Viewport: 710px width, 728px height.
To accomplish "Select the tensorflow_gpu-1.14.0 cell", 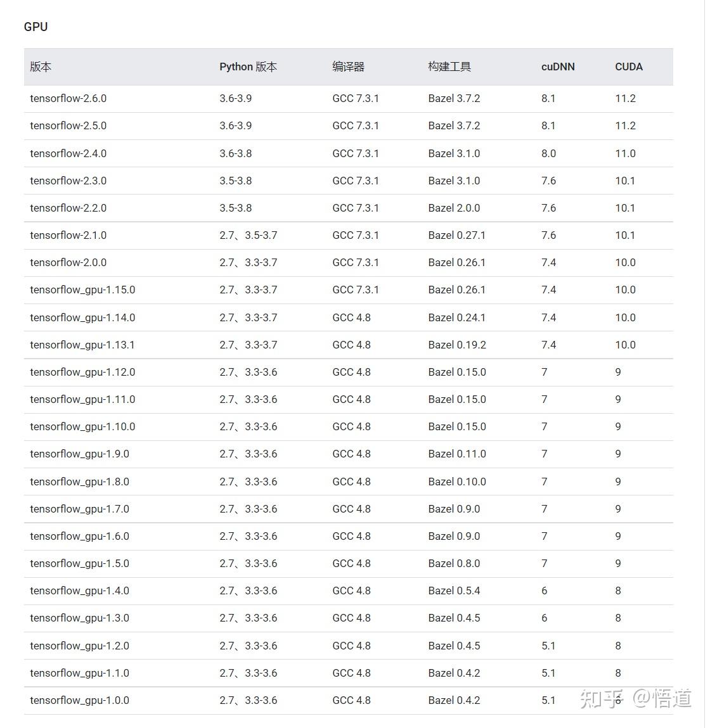I will point(82,317).
